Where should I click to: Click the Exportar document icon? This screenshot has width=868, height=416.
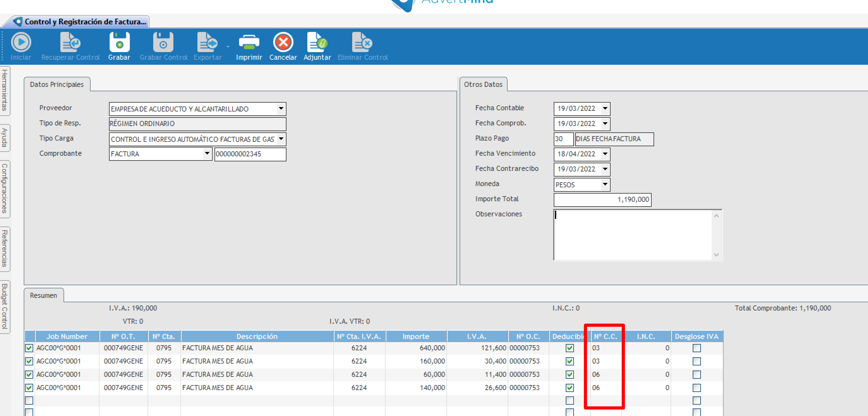(207, 42)
